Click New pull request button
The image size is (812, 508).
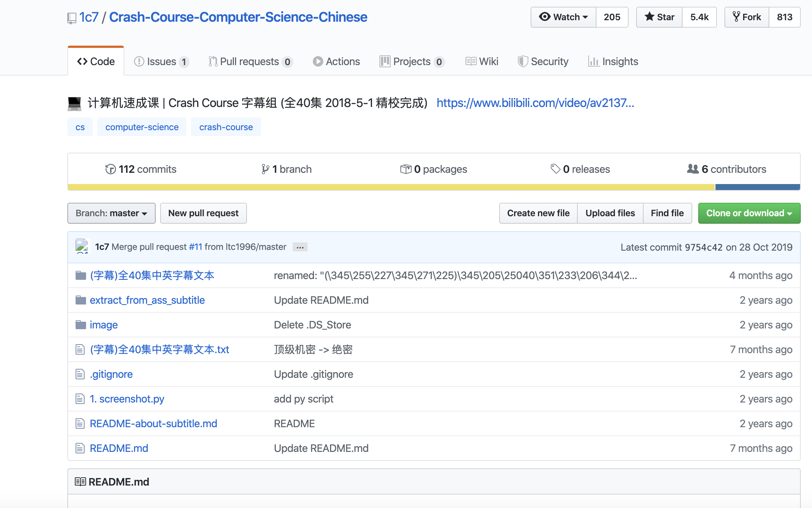pos(204,213)
